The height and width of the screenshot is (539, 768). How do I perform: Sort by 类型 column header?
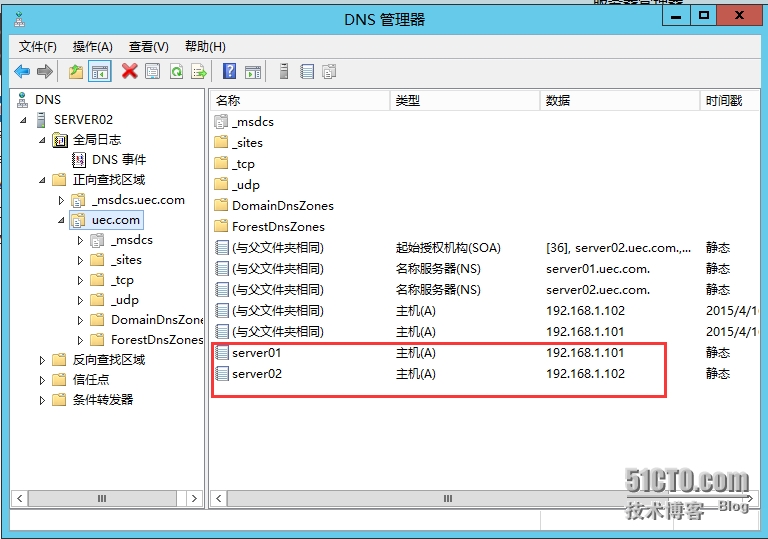465,100
